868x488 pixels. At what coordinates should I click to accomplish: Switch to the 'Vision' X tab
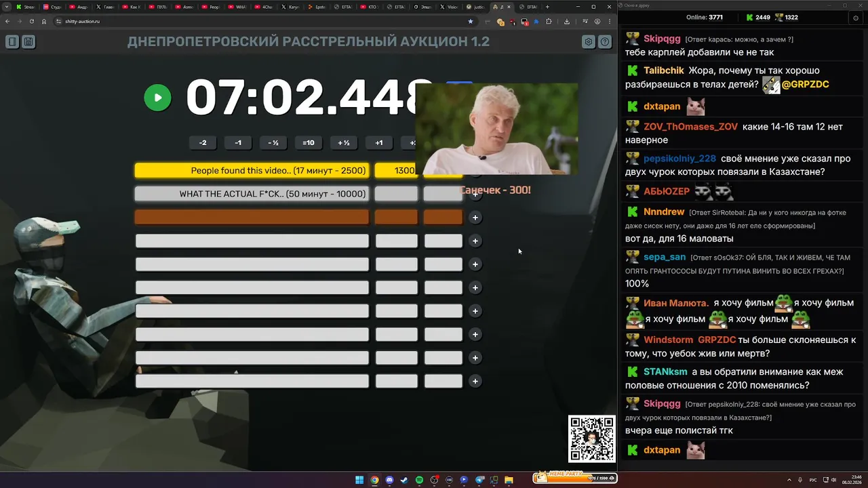point(450,7)
